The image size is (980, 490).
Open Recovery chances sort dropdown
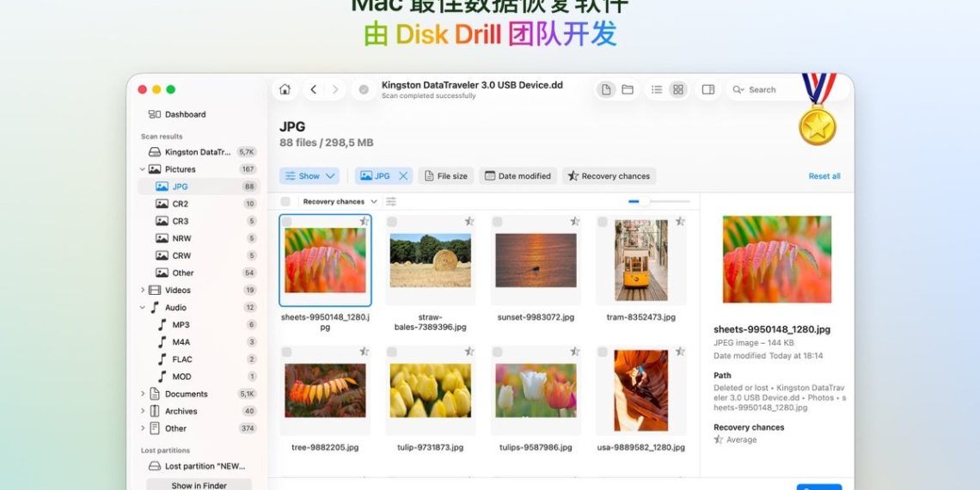click(x=340, y=201)
